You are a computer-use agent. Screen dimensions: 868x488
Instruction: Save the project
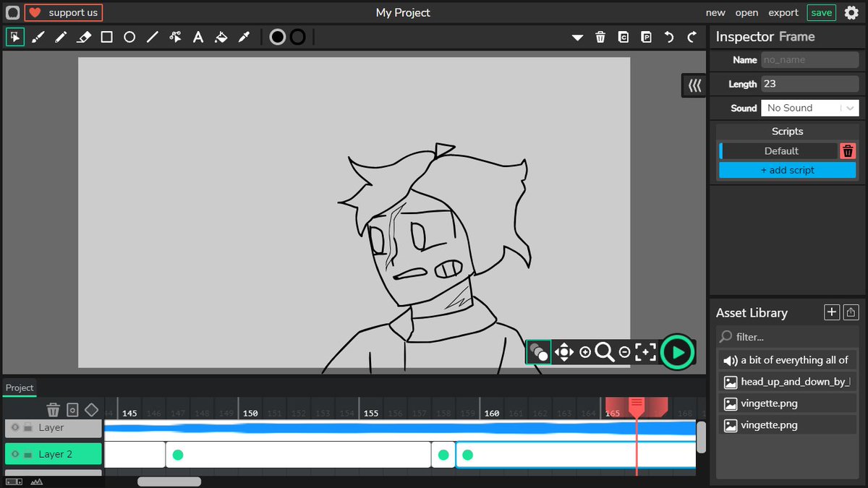[x=822, y=12]
